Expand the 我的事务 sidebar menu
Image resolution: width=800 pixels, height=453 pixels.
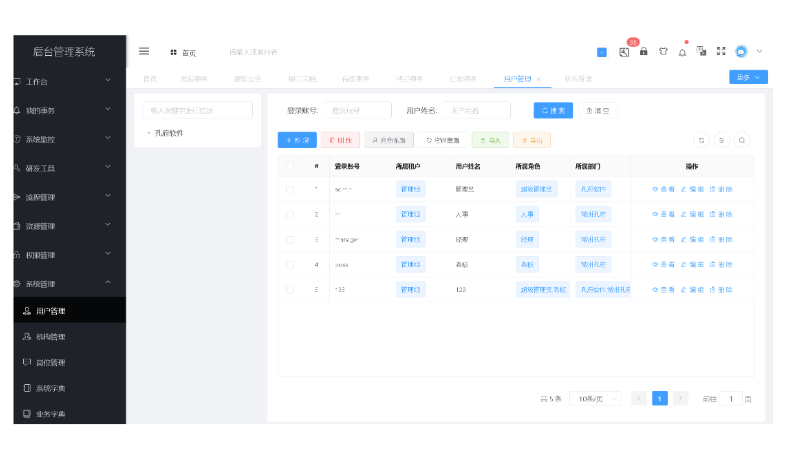[70, 110]
